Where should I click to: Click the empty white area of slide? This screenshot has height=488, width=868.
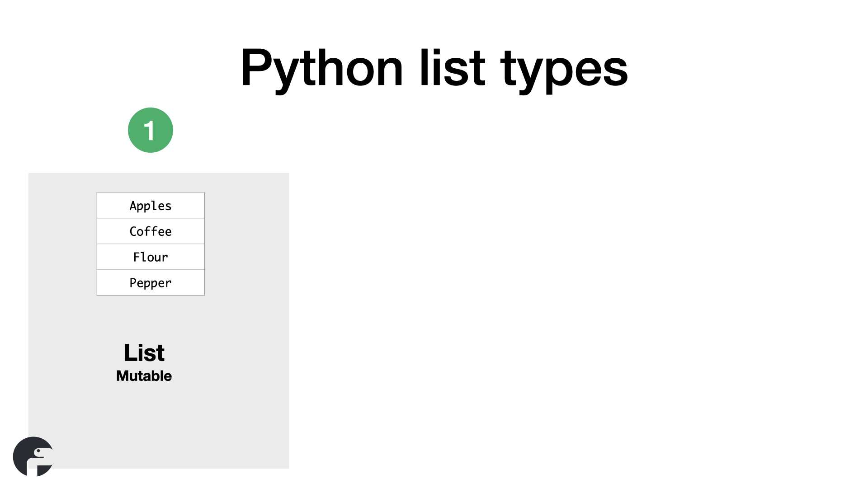tap(579, 294)
